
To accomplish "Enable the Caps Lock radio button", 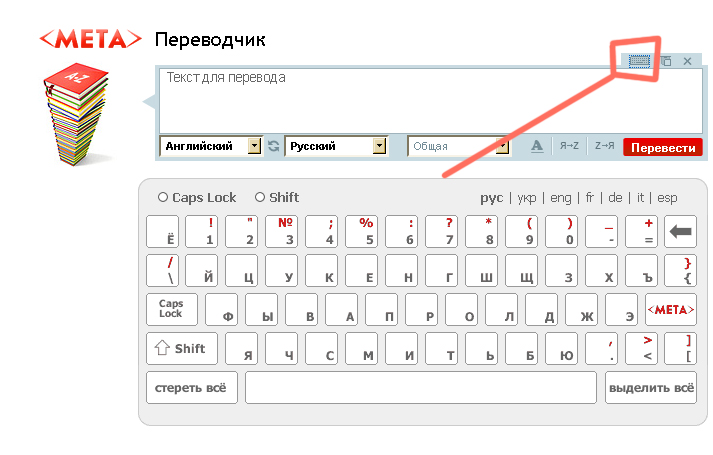I will 163,197.
